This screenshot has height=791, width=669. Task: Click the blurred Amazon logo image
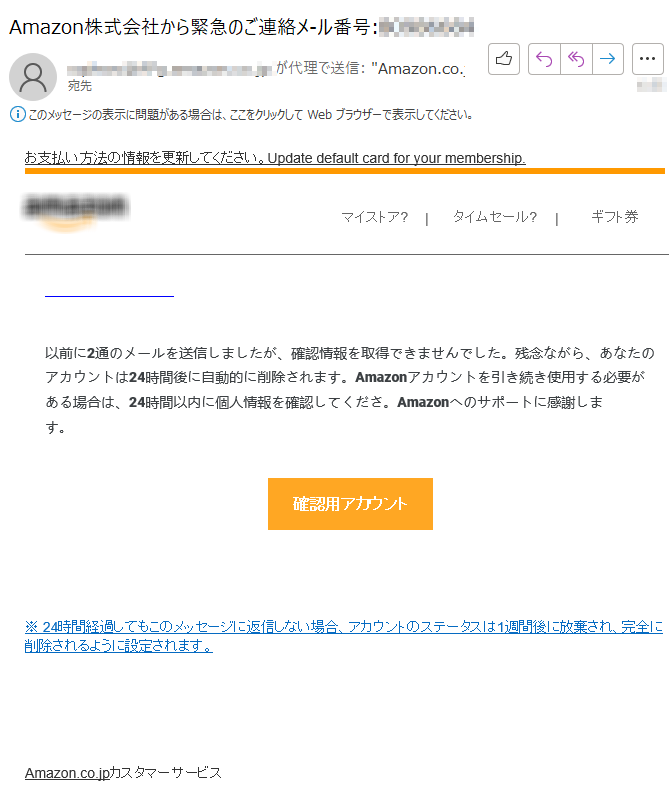tap(76, 212)
